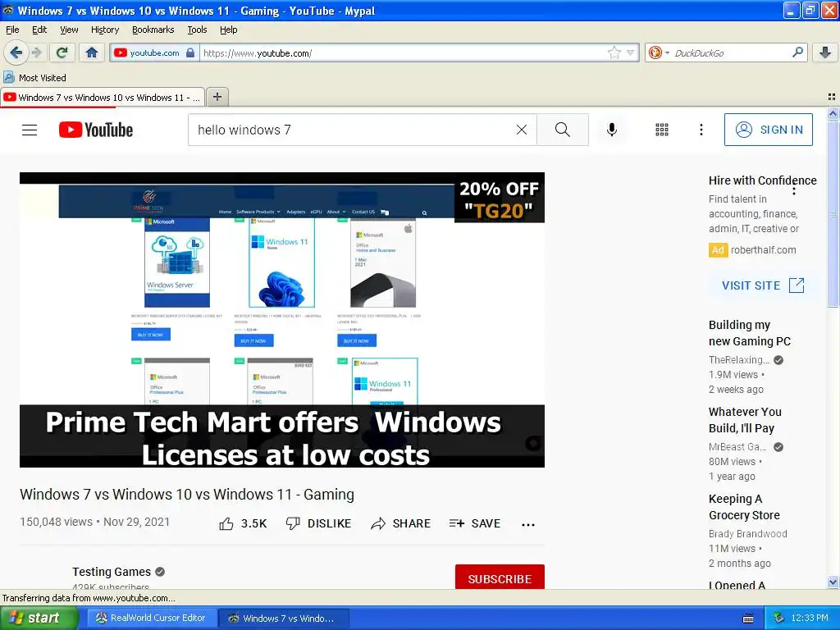Click the 150,048 views text
This screenshot has height=630, width=840.
[x=56, y=522]
